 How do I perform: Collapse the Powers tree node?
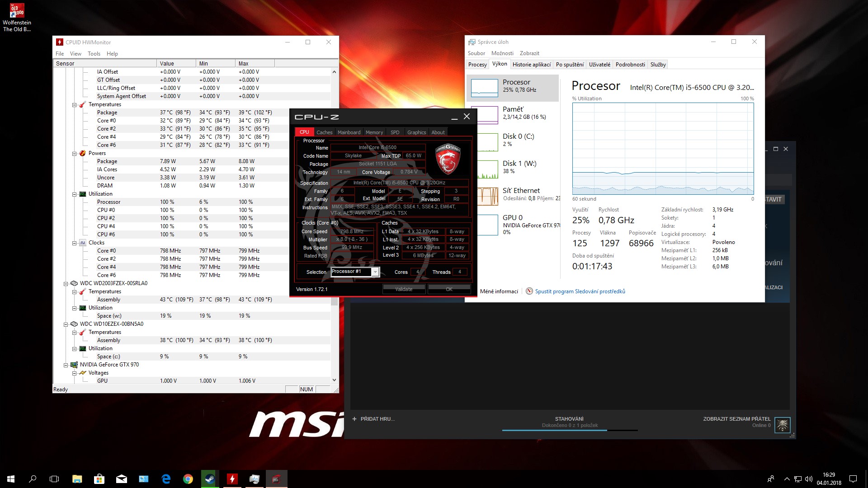click(75, 154)
